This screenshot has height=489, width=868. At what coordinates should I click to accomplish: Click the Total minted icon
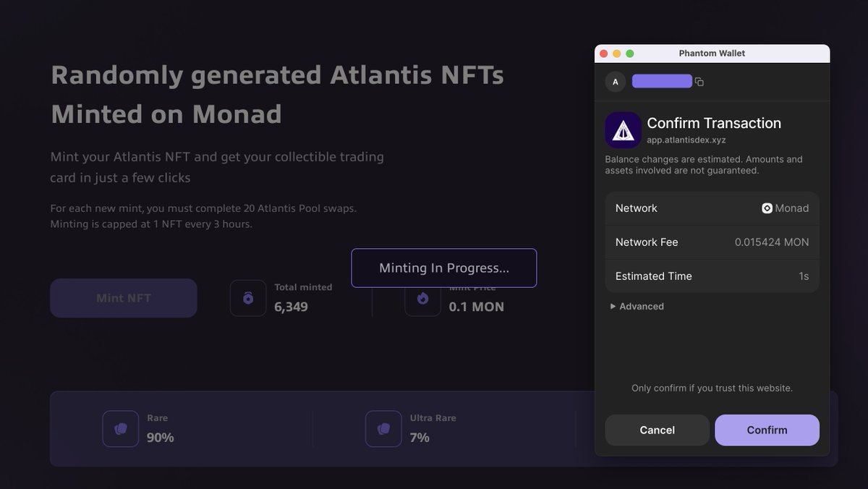[x=248, y=298]
